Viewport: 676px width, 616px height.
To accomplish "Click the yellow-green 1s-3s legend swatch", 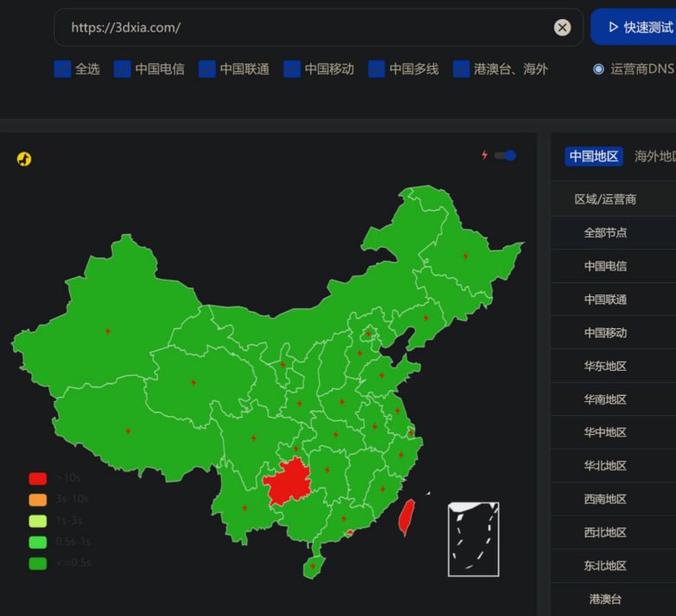I will [38, 522].
